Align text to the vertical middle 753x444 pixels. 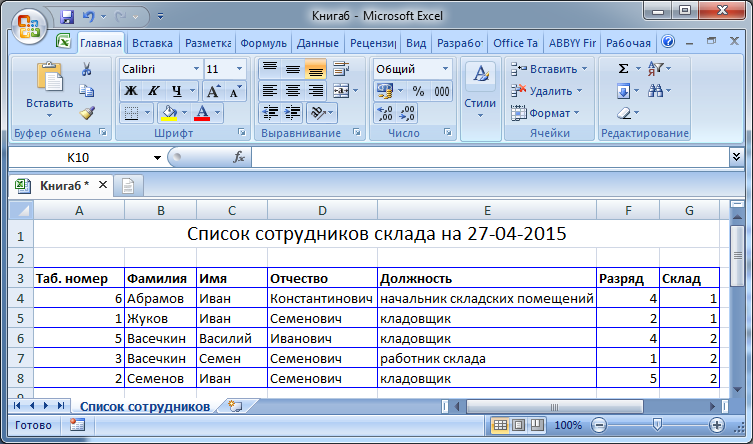click(x=292, y=69)
